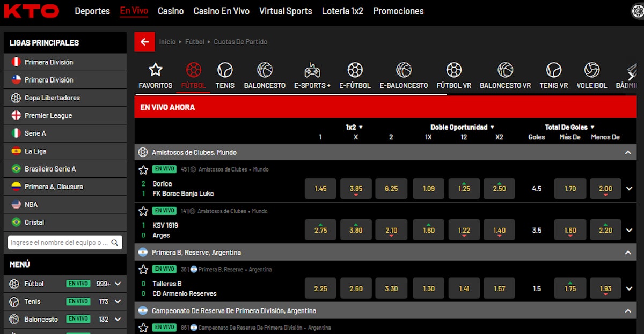Bet on Gorica win at 1.45
Viewport: 644px width, 334px height.
click(320, 189)
